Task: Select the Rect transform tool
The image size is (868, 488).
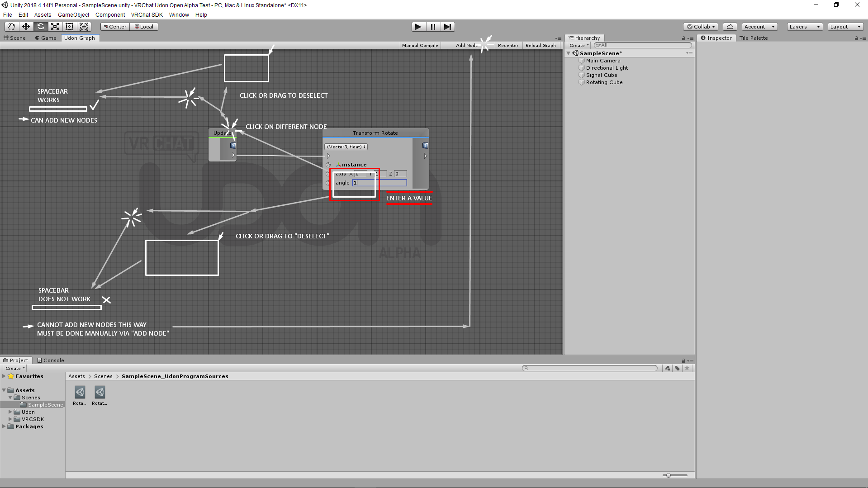Action: pos(69,27)
